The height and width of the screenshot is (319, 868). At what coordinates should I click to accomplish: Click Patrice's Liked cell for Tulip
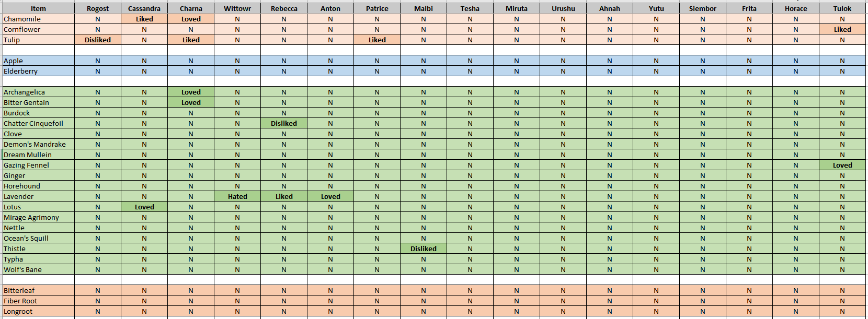377,40
